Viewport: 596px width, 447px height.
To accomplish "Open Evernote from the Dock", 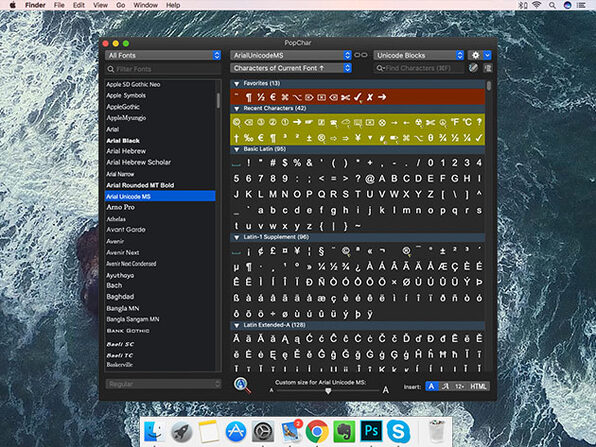I will pyautogui.click(x=344, y=431).
